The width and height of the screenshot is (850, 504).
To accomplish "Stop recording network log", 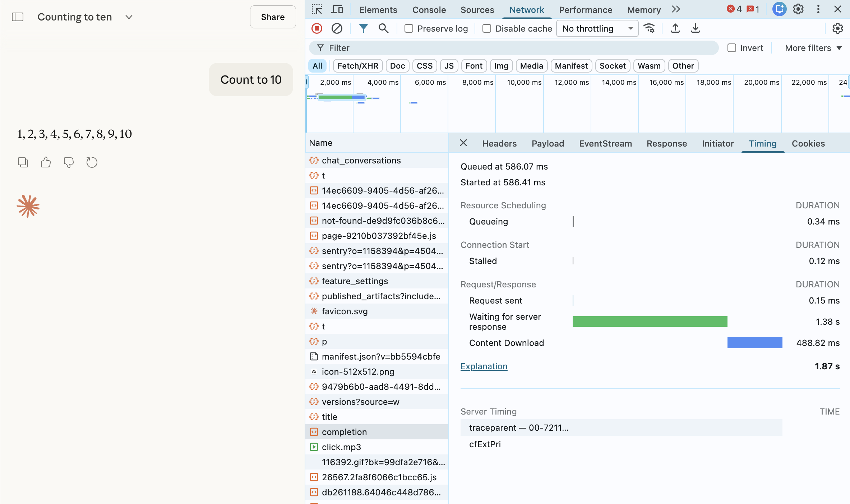I will point(317,28).
